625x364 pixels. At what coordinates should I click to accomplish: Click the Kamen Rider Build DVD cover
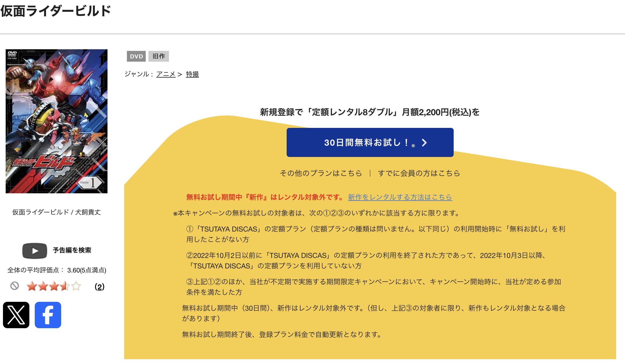click(x=57, y=121)
